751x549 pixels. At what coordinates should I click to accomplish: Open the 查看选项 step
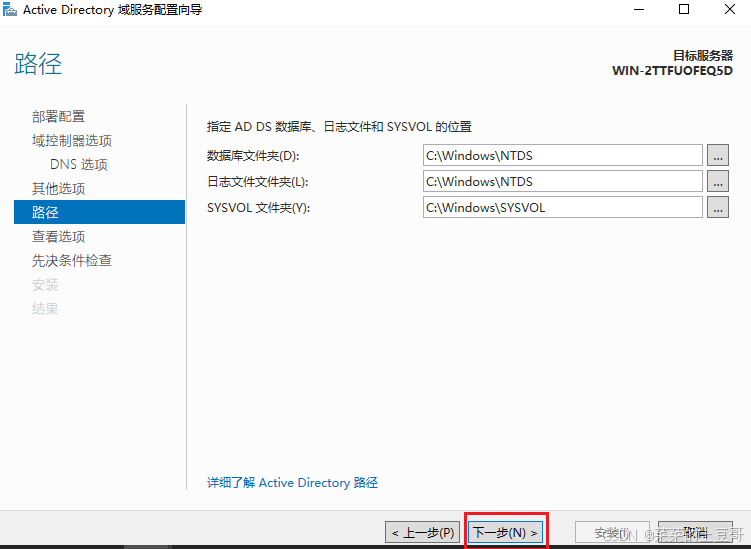[58, 236]
